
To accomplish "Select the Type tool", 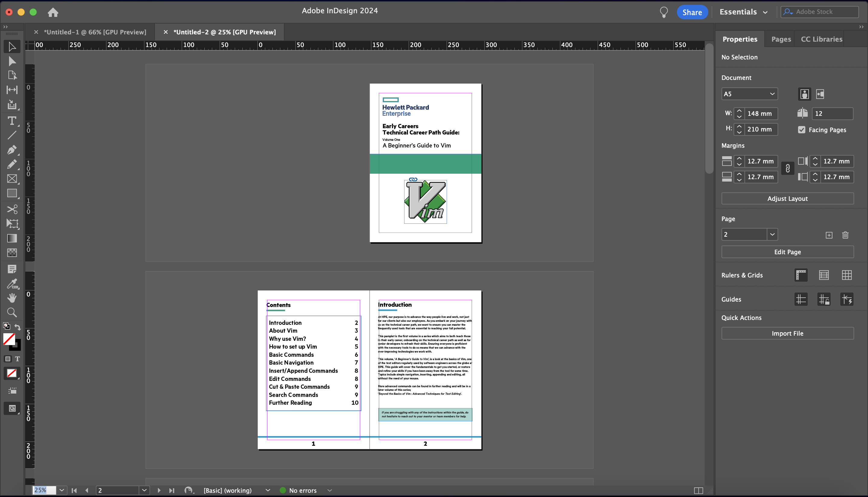I will [x=12, y=121].
